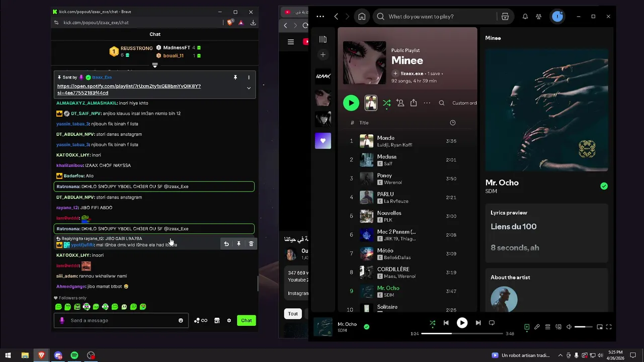
Task: Create a new playlist with sidebar plus button
Action: (x=323, y=55)
